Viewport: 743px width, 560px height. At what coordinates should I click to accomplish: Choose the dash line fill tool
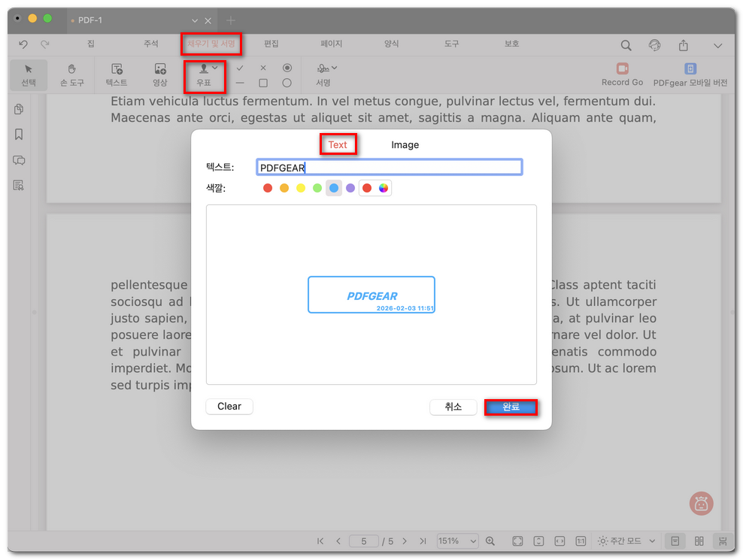pos(240,83)
